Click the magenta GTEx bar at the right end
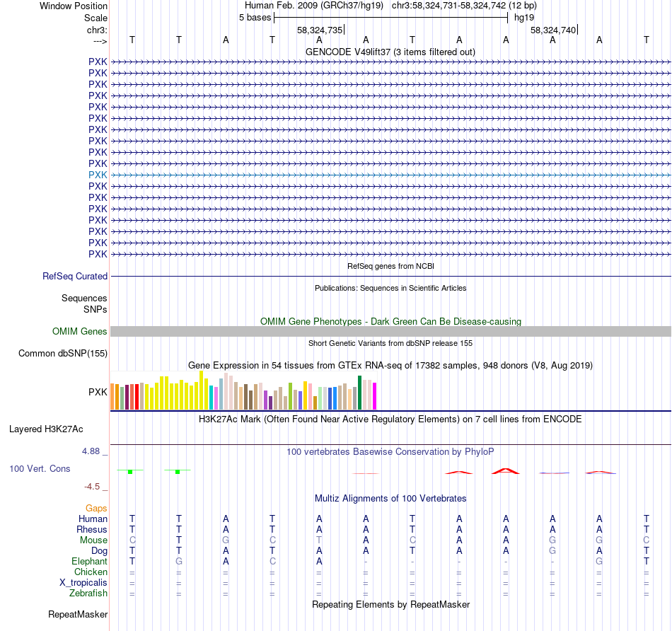 (375, 396)
